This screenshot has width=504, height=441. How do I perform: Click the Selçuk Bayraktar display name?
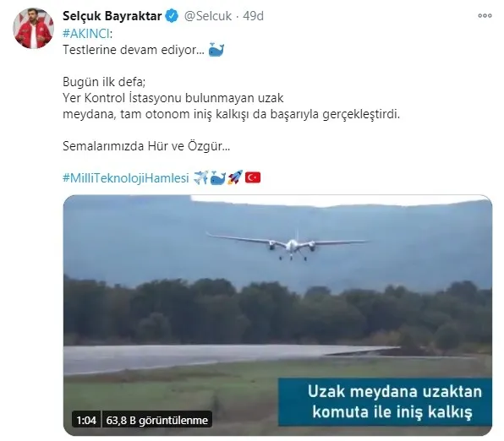click(112, 16)
